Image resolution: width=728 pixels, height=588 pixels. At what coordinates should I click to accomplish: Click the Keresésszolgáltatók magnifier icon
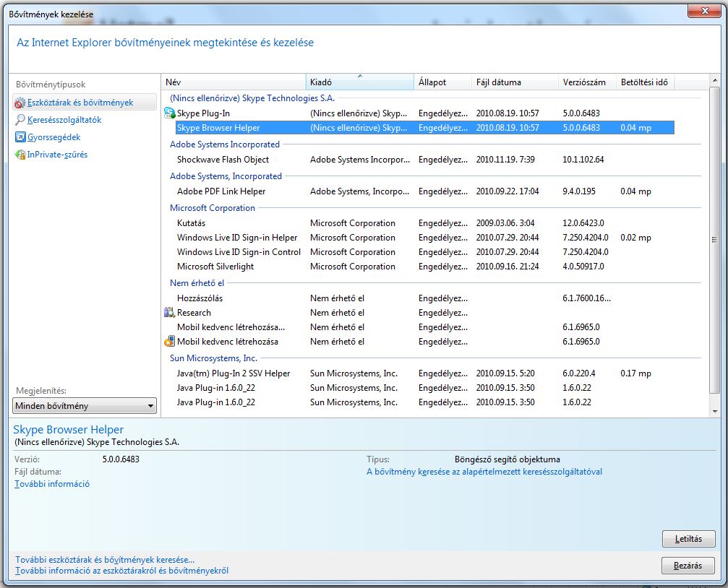click(x=20, y=120)
